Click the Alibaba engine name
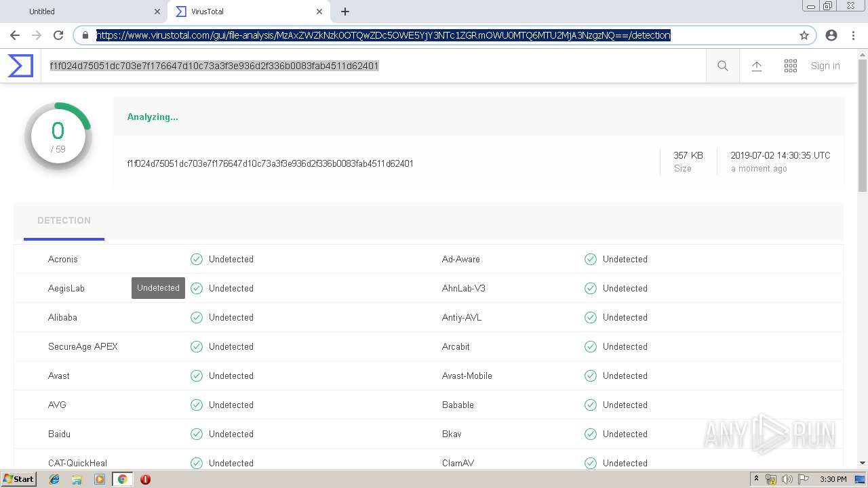 click(x=62, y=317)
